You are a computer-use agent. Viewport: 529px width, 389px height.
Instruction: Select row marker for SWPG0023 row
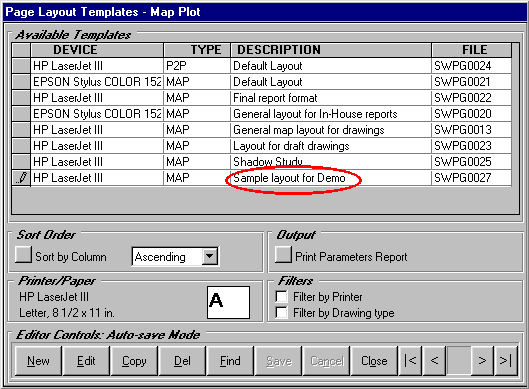tap(21, 146)
